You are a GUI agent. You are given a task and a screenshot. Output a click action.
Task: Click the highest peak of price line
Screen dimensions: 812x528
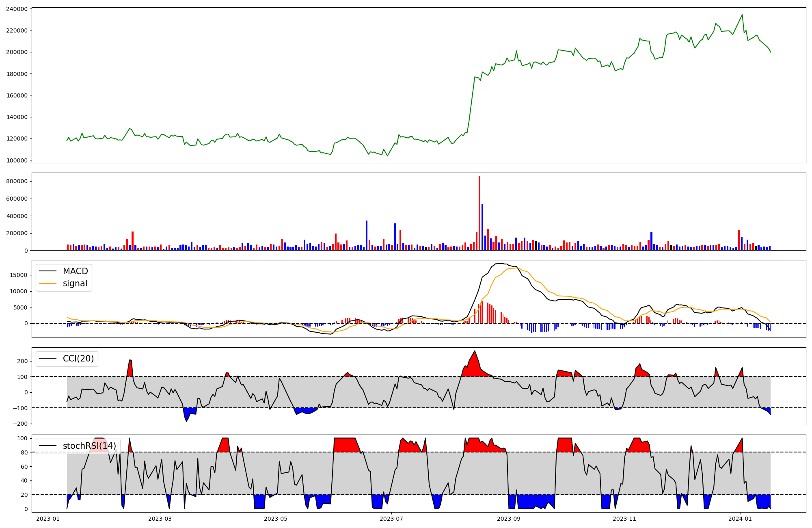pos(742,15)
